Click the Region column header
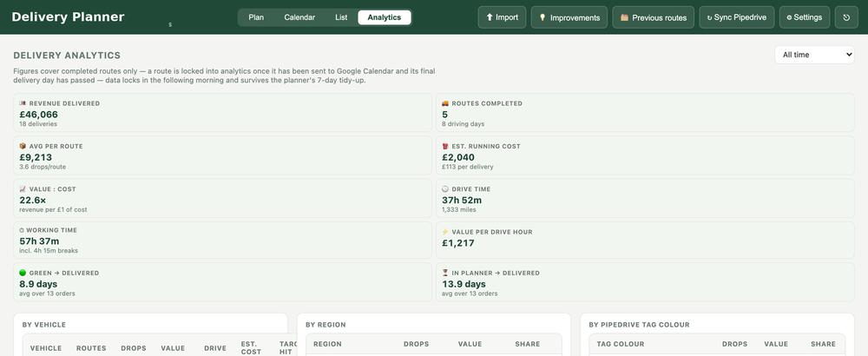 tap(328, 345)
